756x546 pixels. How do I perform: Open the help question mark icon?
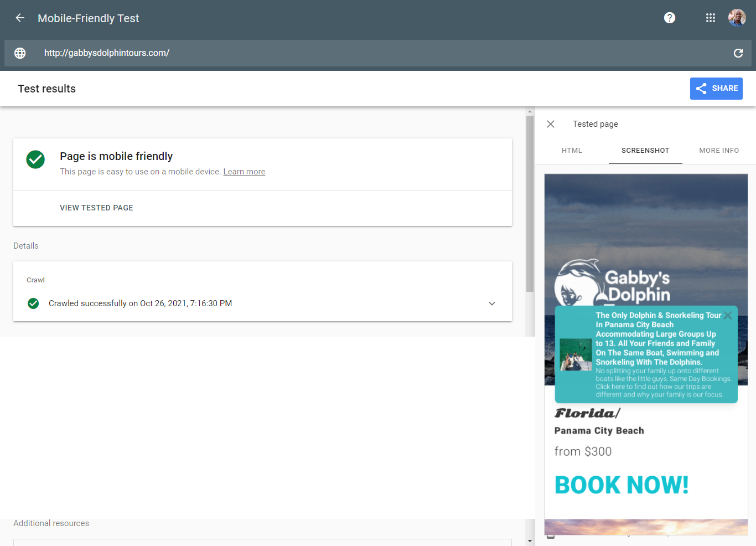click(670, 18)
